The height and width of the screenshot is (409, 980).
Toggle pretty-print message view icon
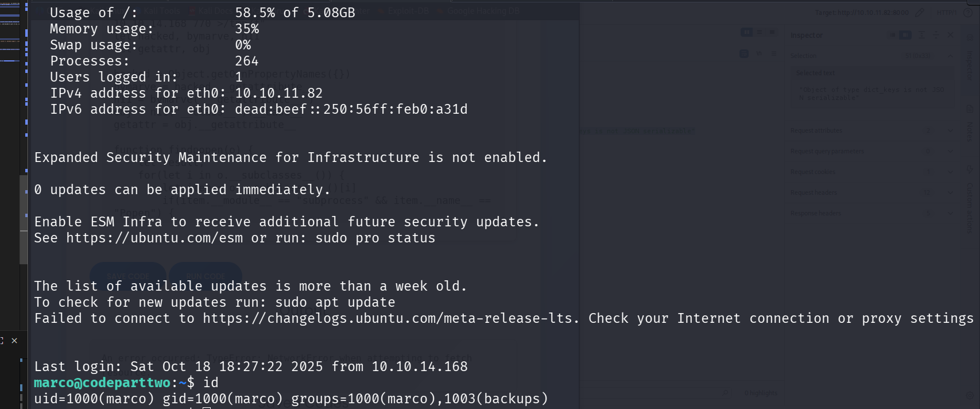(744, 53)
